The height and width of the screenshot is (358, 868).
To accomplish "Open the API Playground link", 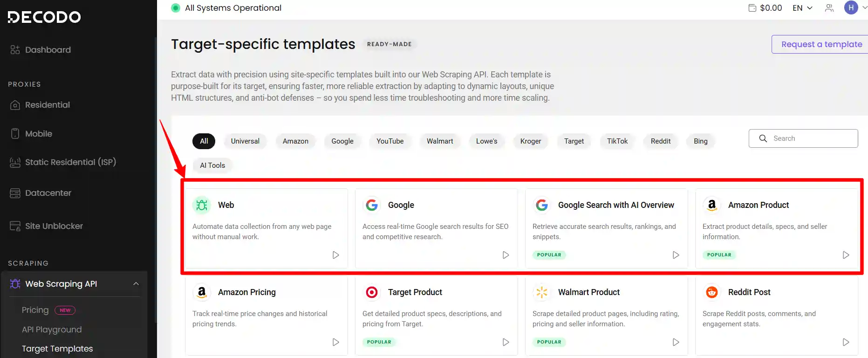I will [x=52, y=330].
